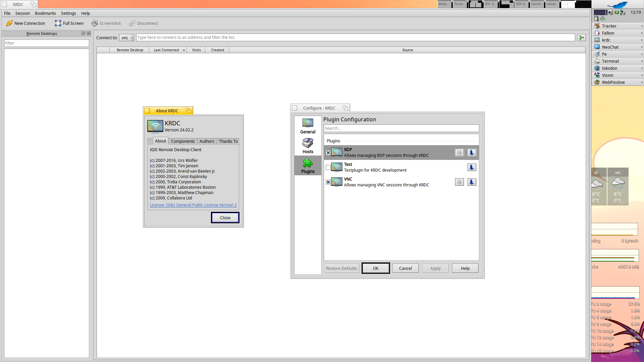Click Cancel in Configure dialog
The width and height of the screenshot is (644, 362).
(405, 268)
